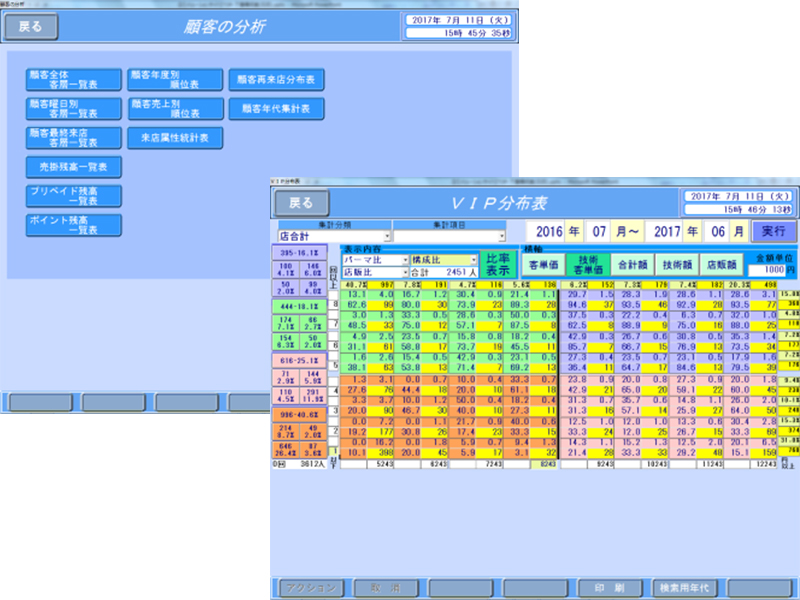Click the 3612人 total at the grid's bottom left
800x600 pixels.
(x=313, y=464)
